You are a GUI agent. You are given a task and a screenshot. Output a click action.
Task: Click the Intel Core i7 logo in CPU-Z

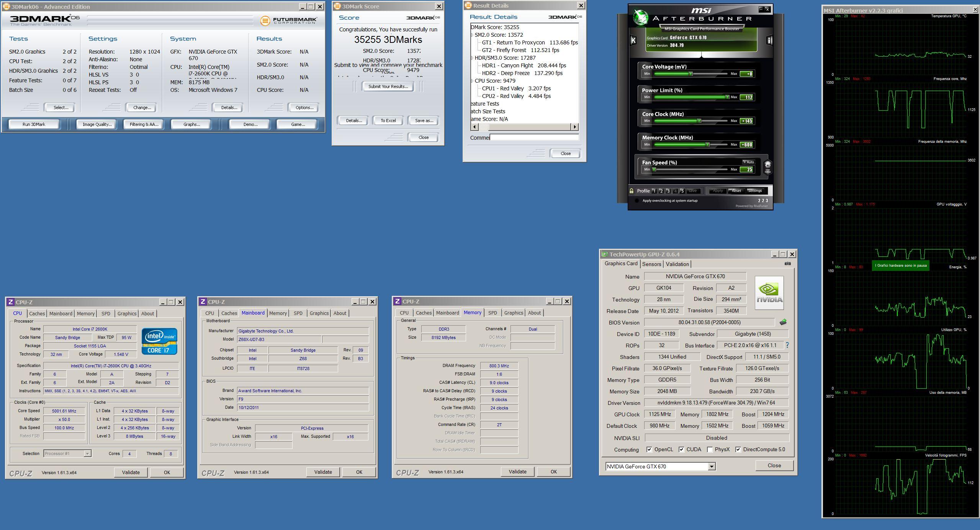159,341
